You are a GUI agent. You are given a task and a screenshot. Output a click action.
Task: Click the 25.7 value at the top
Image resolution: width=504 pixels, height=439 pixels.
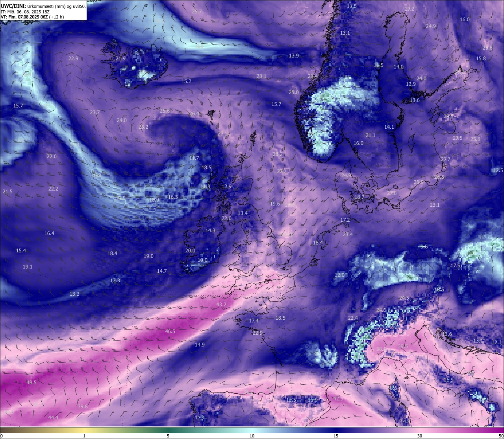[x=197, y=11]
